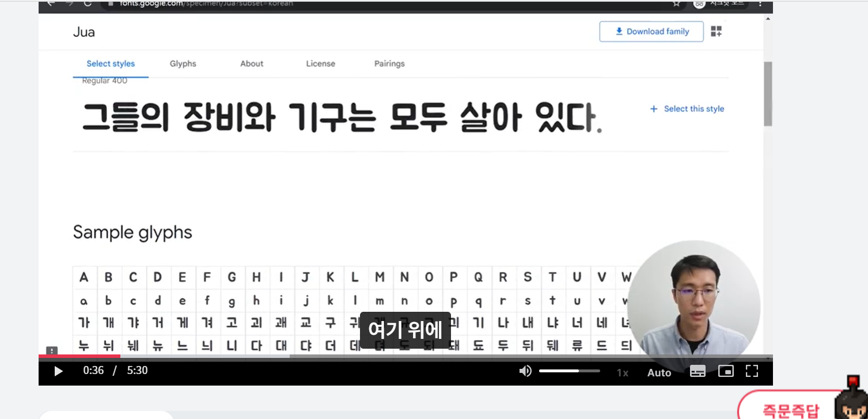The height and width of the screenshot is (419, 868).
Task: Select the uppercase Q glyph cell
Action: (x=479, y=277)
